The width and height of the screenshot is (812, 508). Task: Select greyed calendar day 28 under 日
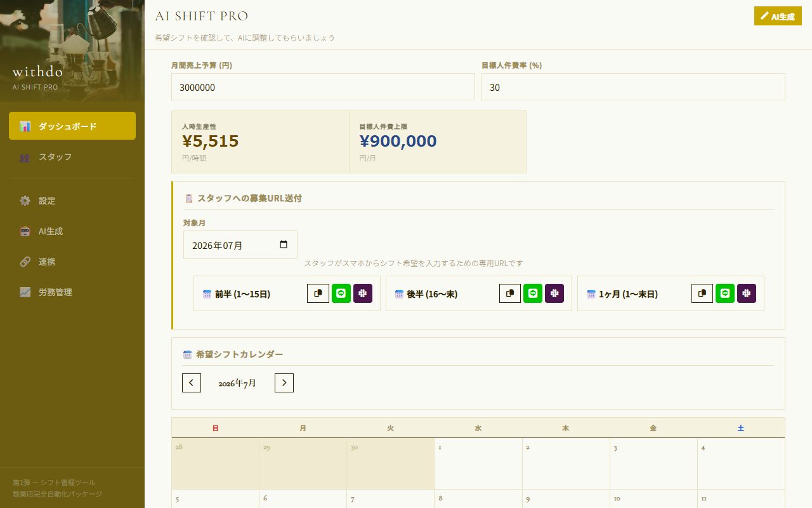click(x=215, y=464)
